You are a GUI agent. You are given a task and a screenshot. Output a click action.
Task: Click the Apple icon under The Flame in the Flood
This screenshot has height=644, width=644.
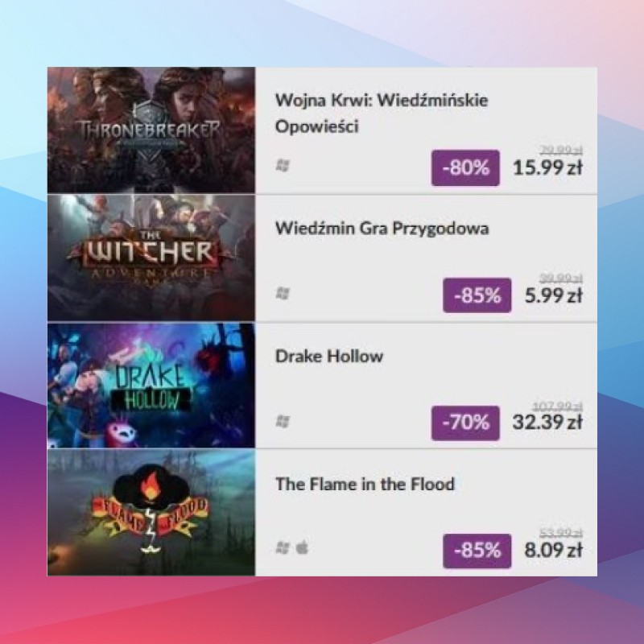coord(303,547)
